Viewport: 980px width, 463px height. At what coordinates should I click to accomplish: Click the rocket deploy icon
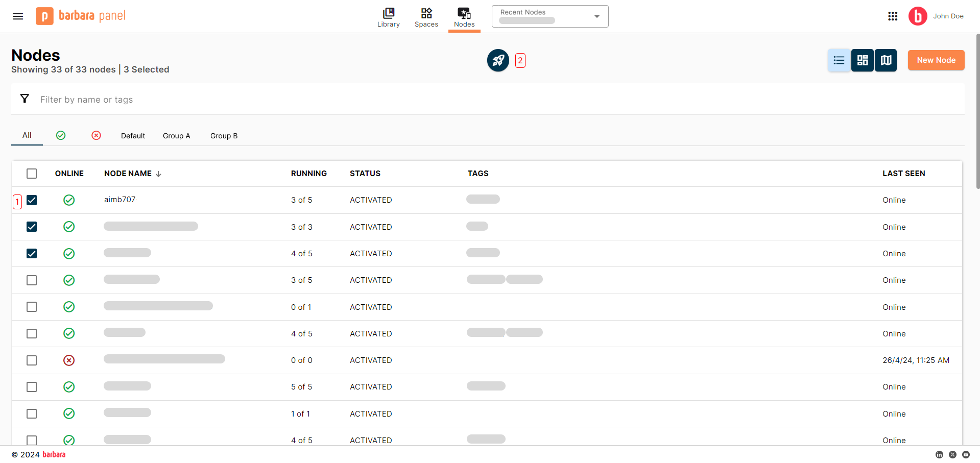[498, 60]
